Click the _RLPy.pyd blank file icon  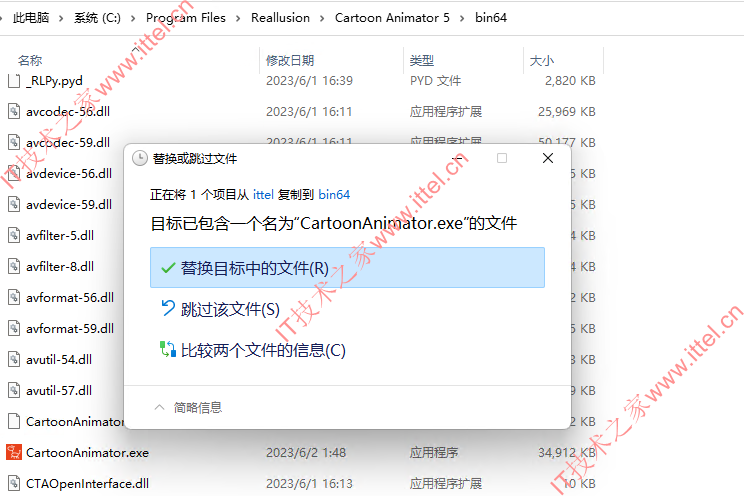(x=14, y=80)
